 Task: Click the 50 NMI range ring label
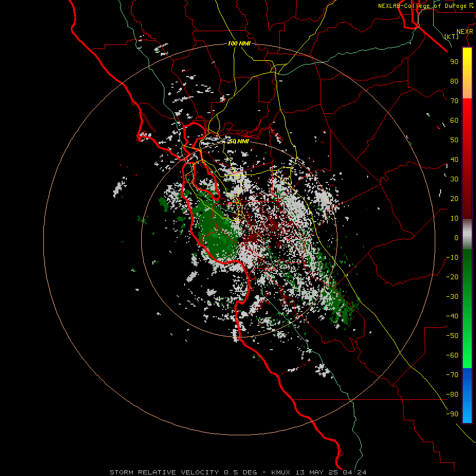239,141
